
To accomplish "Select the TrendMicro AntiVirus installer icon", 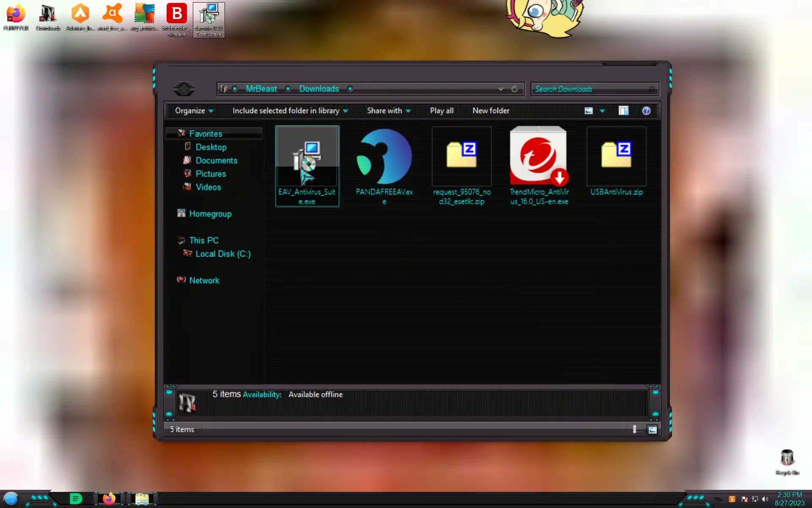I will tap(538, 157).
